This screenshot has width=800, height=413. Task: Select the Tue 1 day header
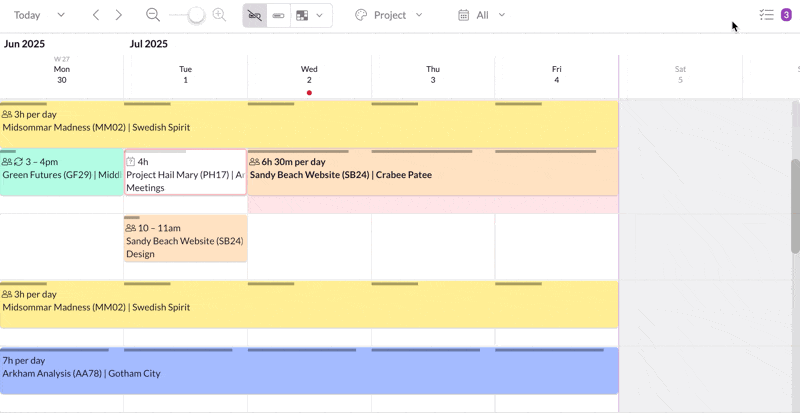[185, 75]
